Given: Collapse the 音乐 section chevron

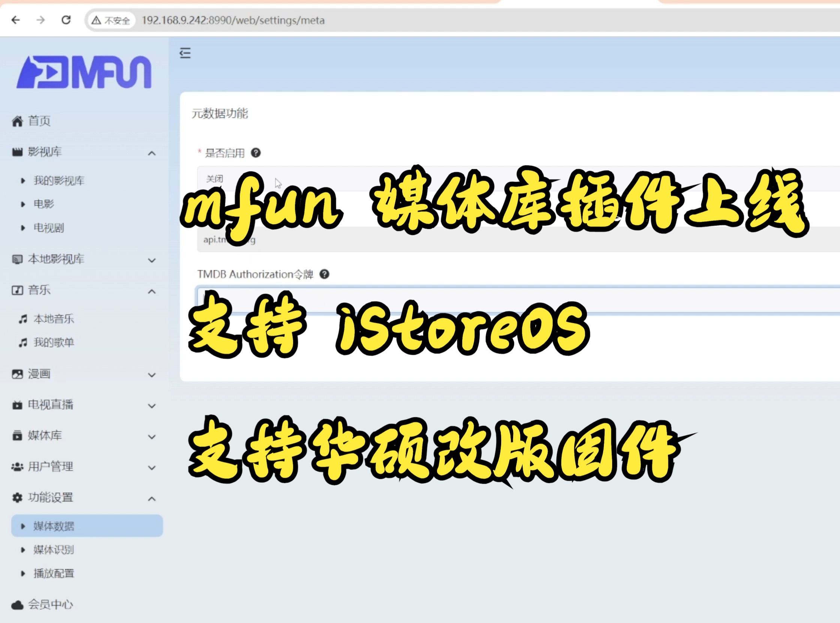Looking at the screenshot, I should point(152,291).
